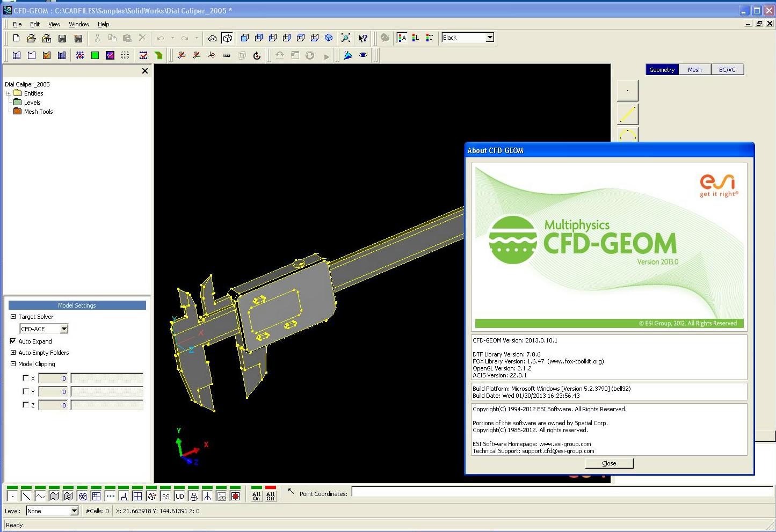Click the Point Coordinates input field
Screen dimensions: 776x532
click(x=562, y=492)
